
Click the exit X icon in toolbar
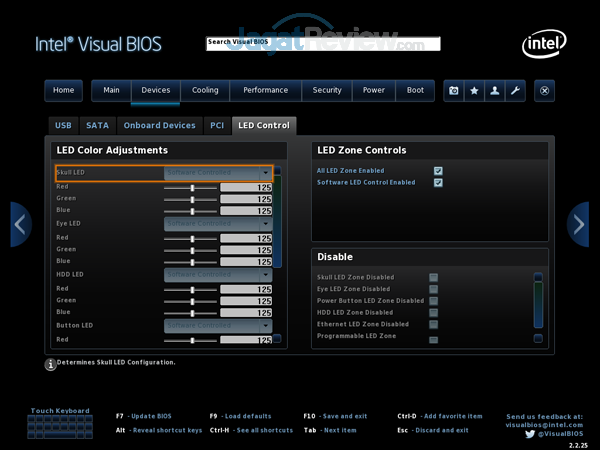545,90
